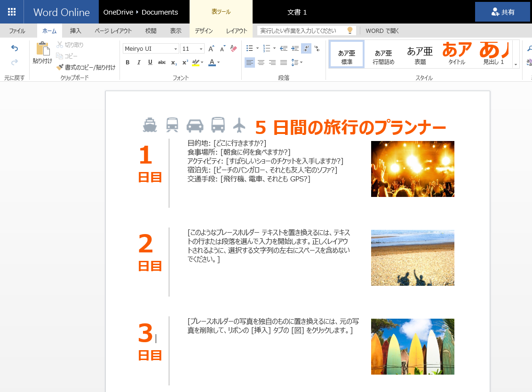Select the beach photo for day 2
The image size is (532, 392).
pyautogui.click(x=413, y=258)
